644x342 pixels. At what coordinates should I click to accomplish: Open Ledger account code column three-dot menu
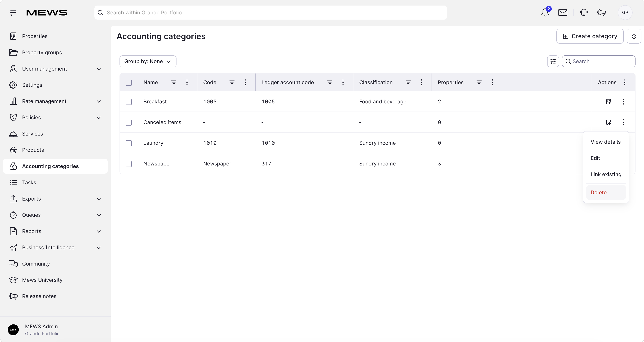(343, 82)
